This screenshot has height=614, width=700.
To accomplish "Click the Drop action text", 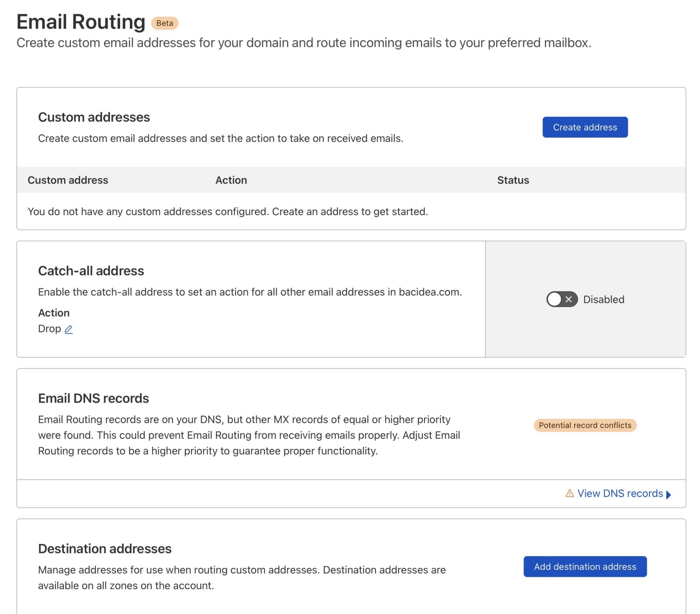I will click(x=49, y=329).
